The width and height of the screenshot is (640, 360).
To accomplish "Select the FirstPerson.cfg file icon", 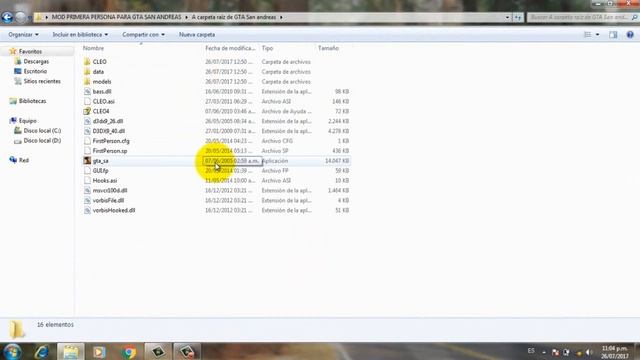I will [x=87, y=141].
